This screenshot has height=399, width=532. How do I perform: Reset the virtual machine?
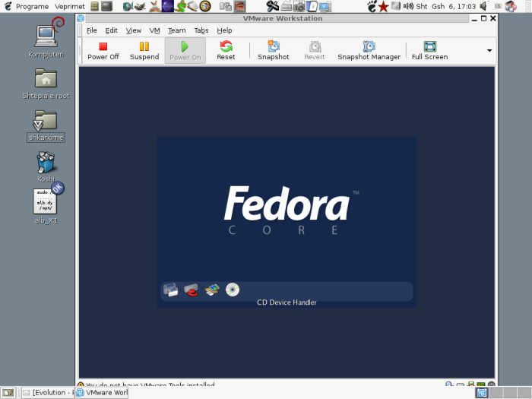[226, 51]
